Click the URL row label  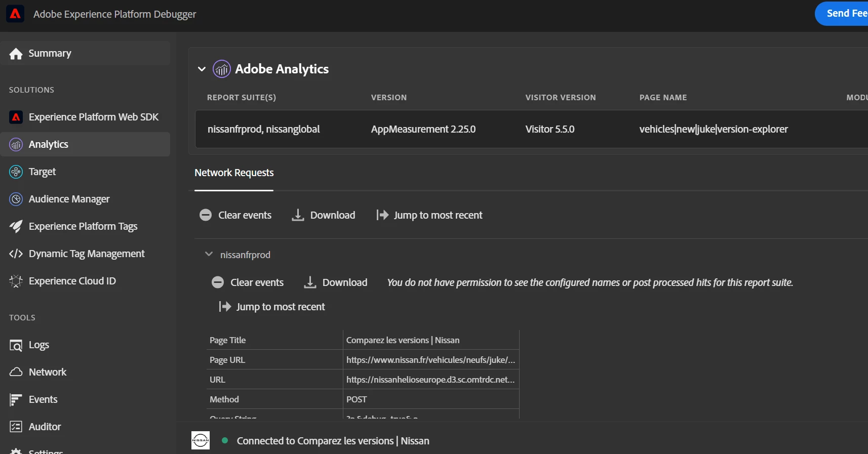217,380
